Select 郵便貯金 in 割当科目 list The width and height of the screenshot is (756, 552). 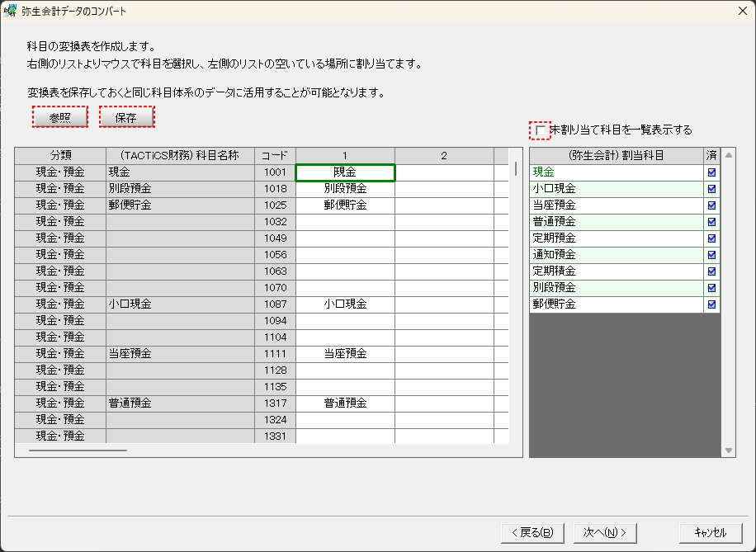[x=617, y=304]
